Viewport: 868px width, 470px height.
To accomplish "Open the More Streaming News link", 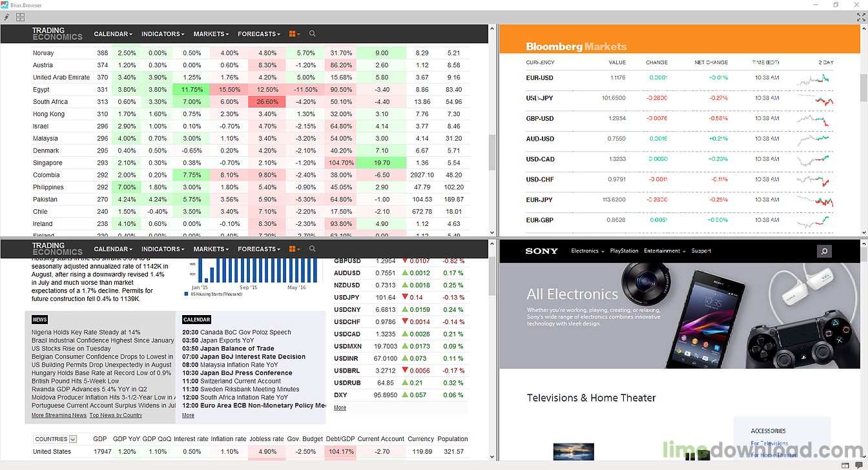I will tap(59, 415).
